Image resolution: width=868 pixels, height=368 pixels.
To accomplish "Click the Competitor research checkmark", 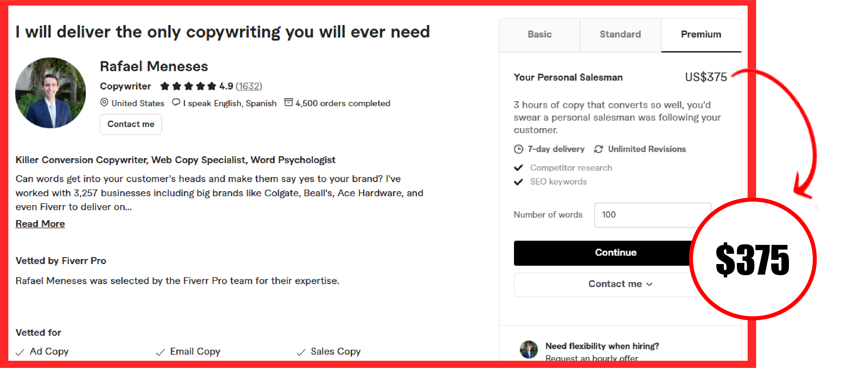I will (519, 168).
